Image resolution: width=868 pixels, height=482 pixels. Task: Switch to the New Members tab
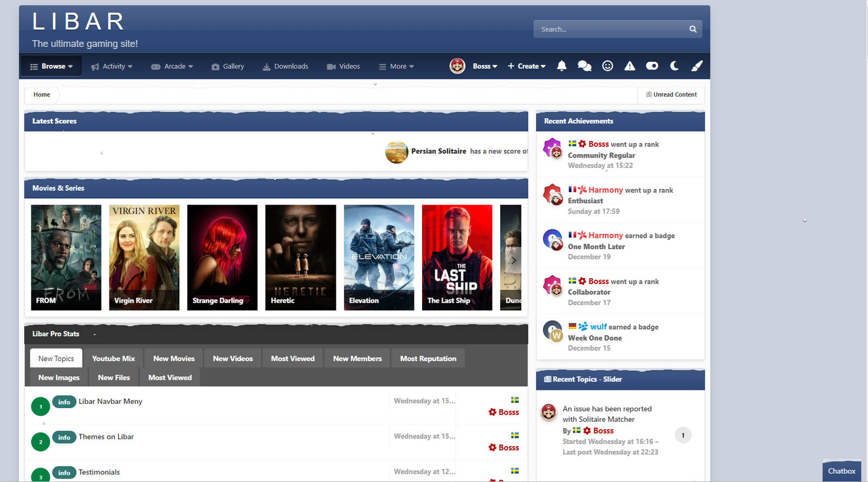pos(358,358)
